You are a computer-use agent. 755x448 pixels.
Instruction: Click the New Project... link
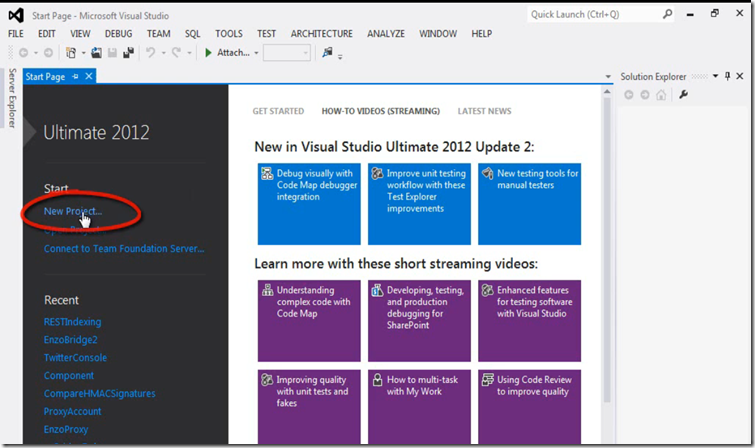[73, 211]
